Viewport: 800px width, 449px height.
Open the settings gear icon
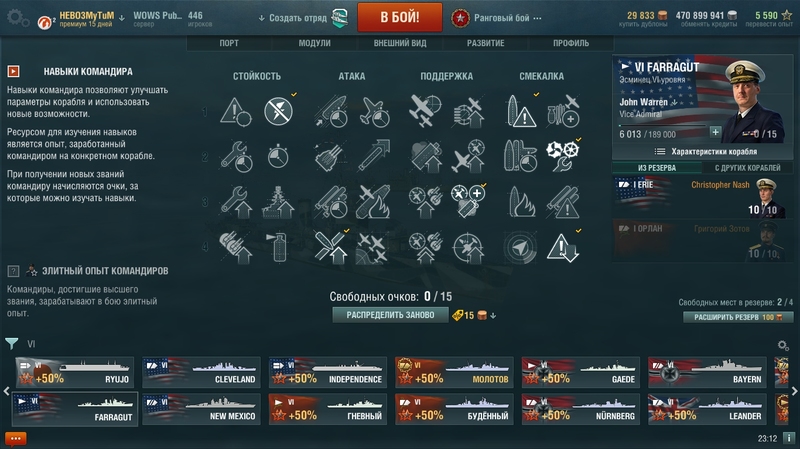click(x=17, y=18)
